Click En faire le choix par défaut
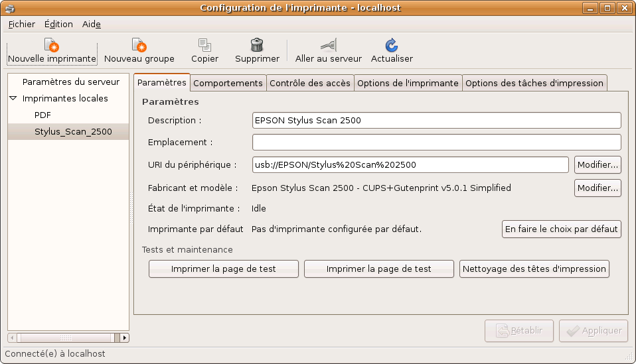This screenshot has height=364, width=636. pos(561,229)
